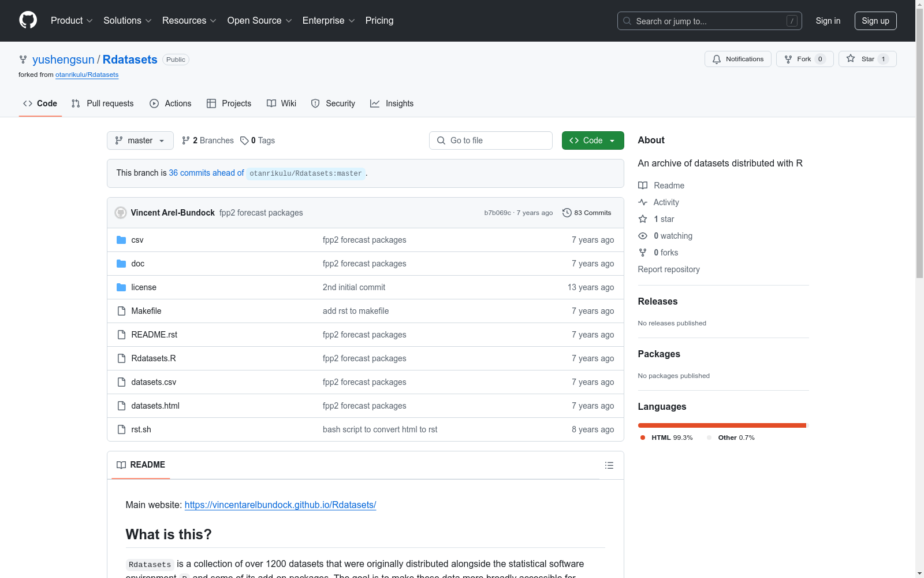Click the Rdatasets repository name link
This screenshot has height=578, width=924.
(x=130, y=60)
